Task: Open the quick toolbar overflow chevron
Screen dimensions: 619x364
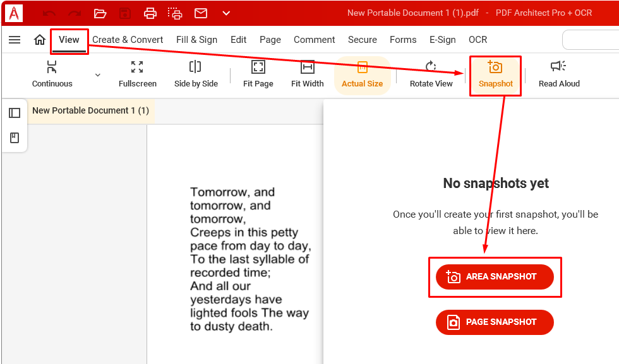Action: click(225, 13)
